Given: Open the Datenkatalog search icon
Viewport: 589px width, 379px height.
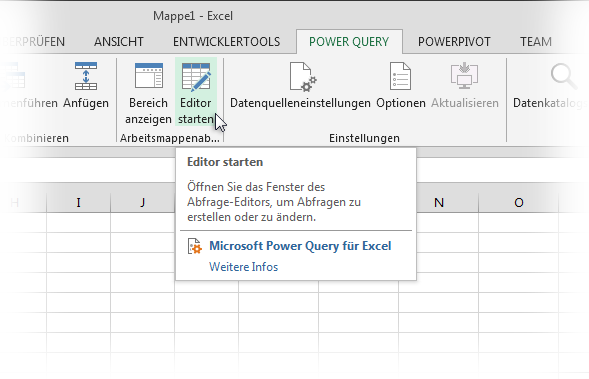Looking at the screenshot, I should click(563, 76).
